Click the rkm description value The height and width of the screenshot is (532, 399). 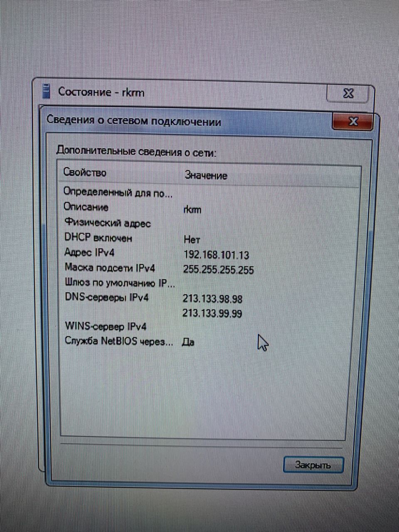[x=192, y=209]
